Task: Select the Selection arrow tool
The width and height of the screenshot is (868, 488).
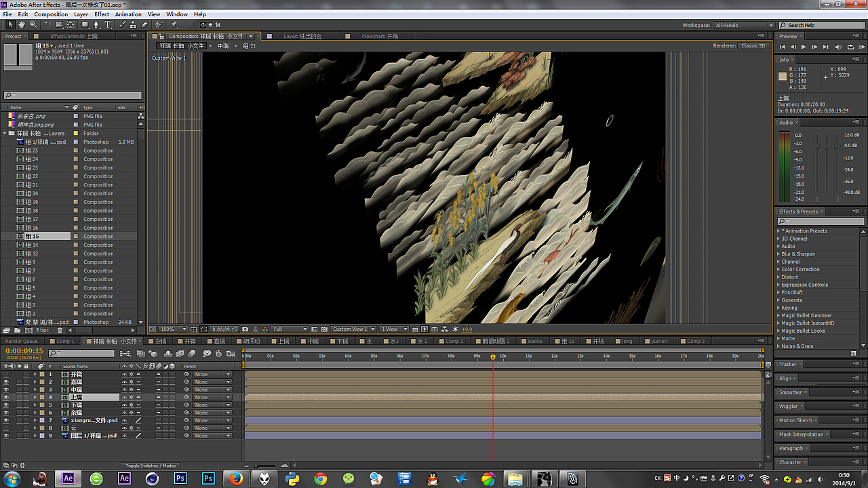Action: 10,24
